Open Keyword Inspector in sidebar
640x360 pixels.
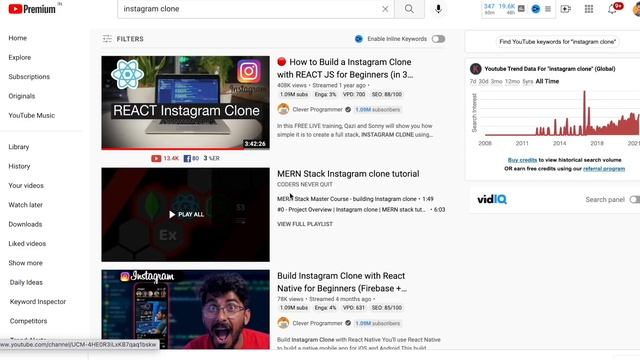[x=38, y=302]
